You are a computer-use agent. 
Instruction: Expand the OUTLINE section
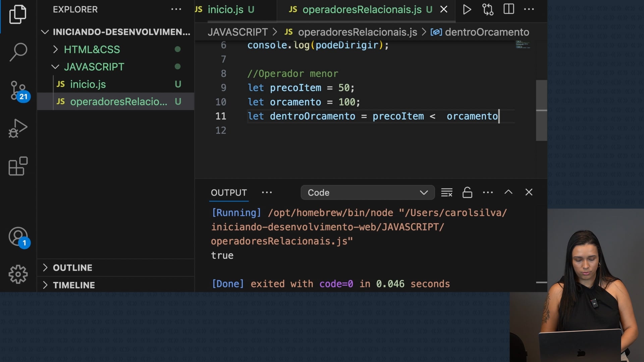(x=72, y=268)
